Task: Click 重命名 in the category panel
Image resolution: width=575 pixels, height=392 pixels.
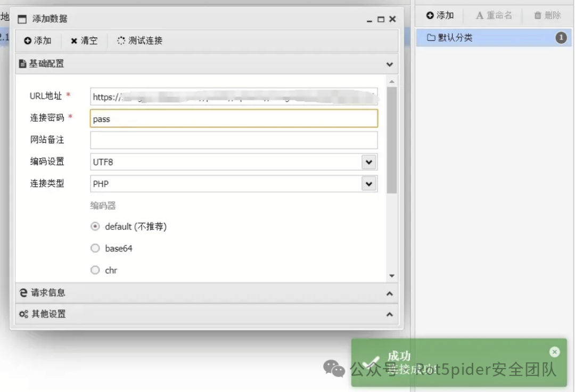Action: (x=494, y=15)
